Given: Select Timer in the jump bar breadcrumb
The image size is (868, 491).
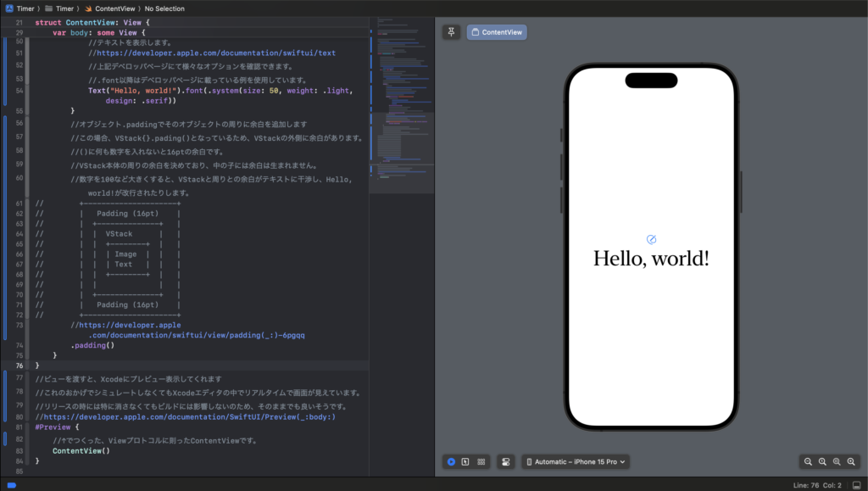Looking at the screenshot, I should pyautogui.click(x=63, y=8).
